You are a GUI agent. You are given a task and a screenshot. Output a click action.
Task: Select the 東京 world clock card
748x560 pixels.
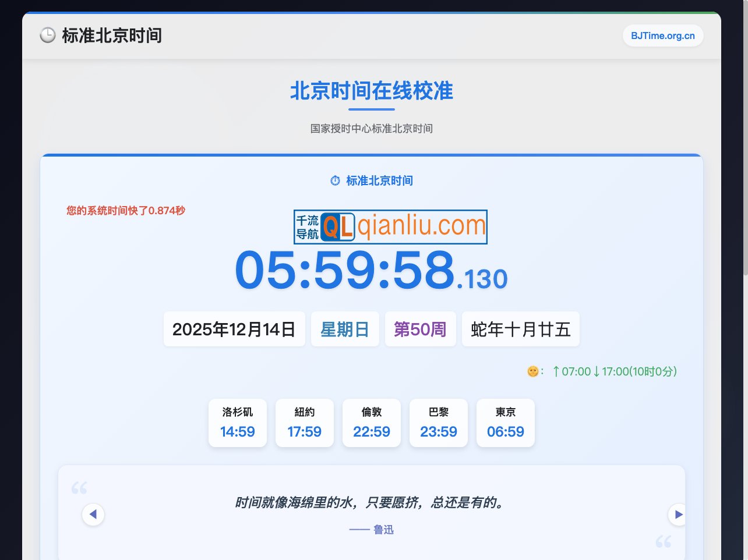(505, 423)
